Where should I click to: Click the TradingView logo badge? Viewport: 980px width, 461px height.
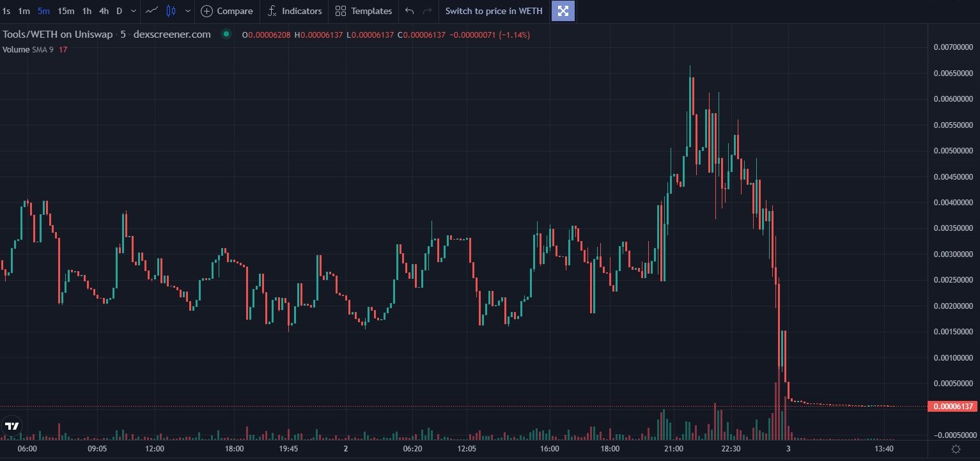click(x=12, y=426)
